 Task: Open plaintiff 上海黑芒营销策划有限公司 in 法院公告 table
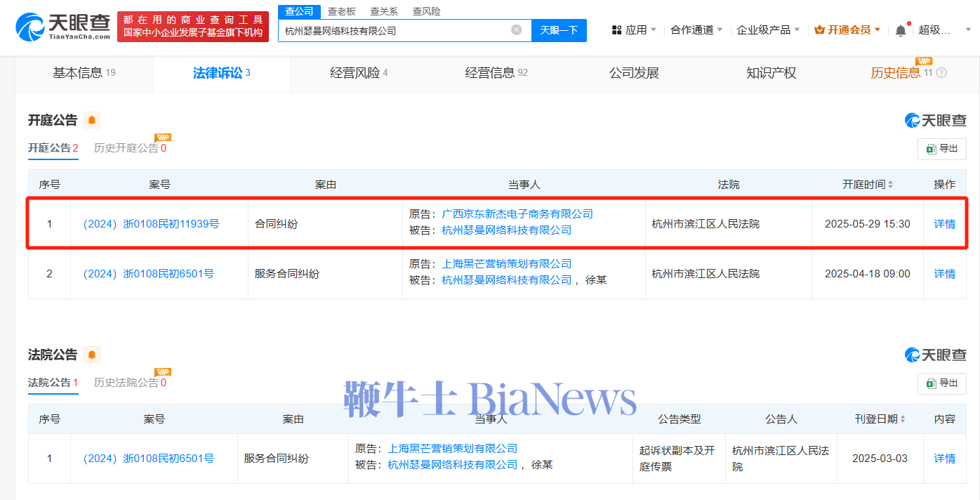(x=453, y=449)
